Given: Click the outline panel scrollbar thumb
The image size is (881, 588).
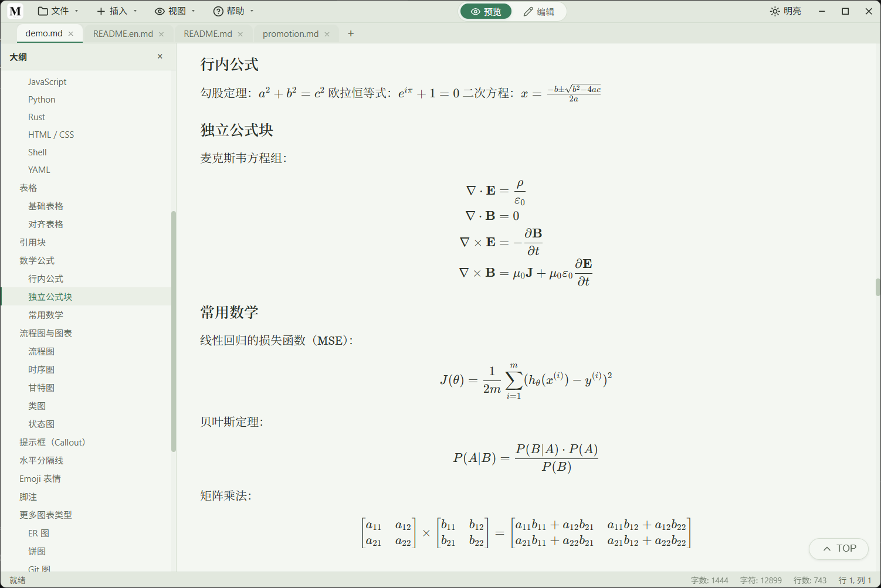Looking at the screenshot, I should [174, 331].
